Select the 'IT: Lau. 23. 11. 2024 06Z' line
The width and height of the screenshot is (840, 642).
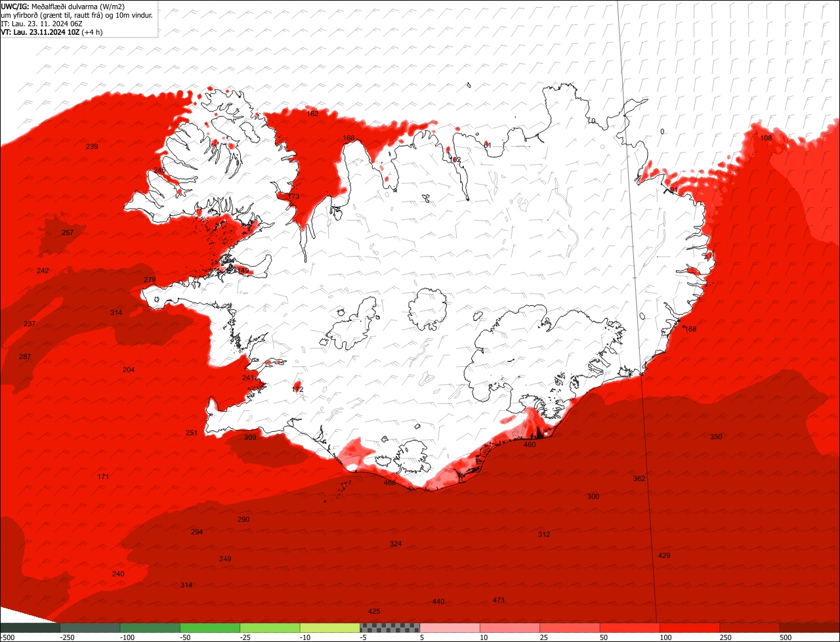[41, 24]
